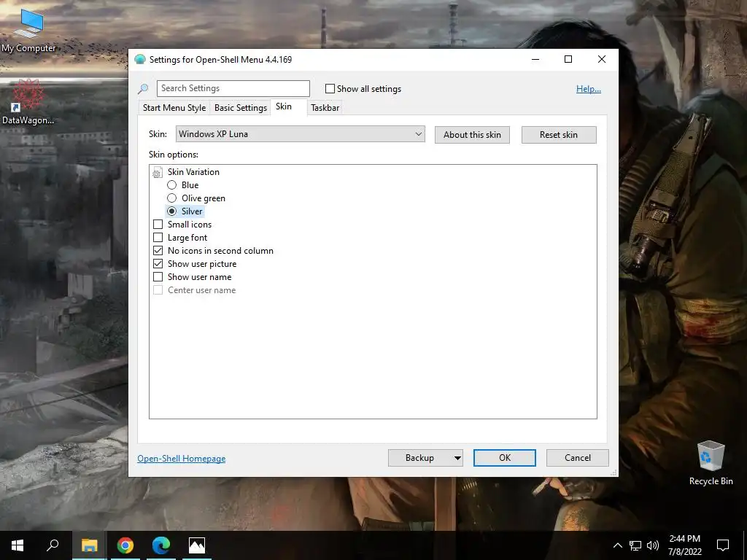Click the Windows Start button
Viewport: 747px width, 560px height.
tap(18, 545)
